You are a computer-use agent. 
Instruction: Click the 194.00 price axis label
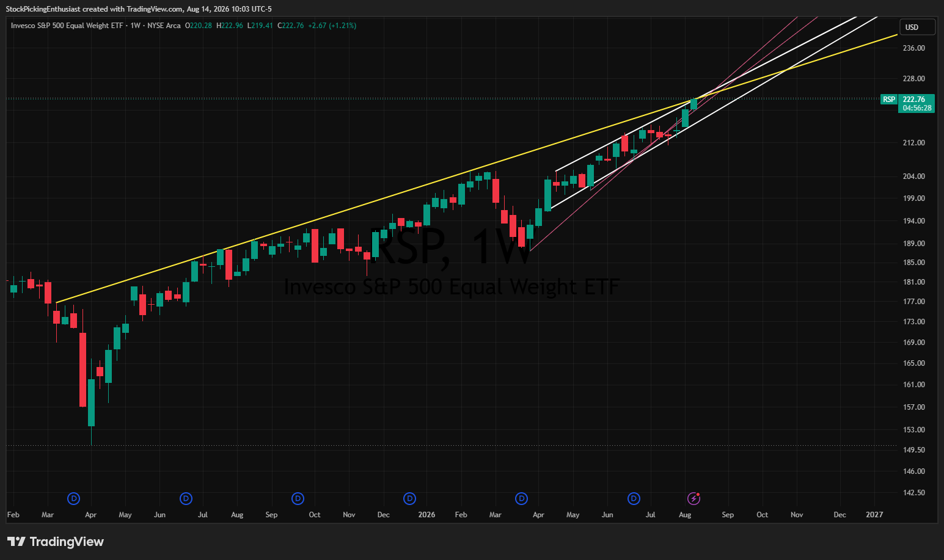point(913,221)
